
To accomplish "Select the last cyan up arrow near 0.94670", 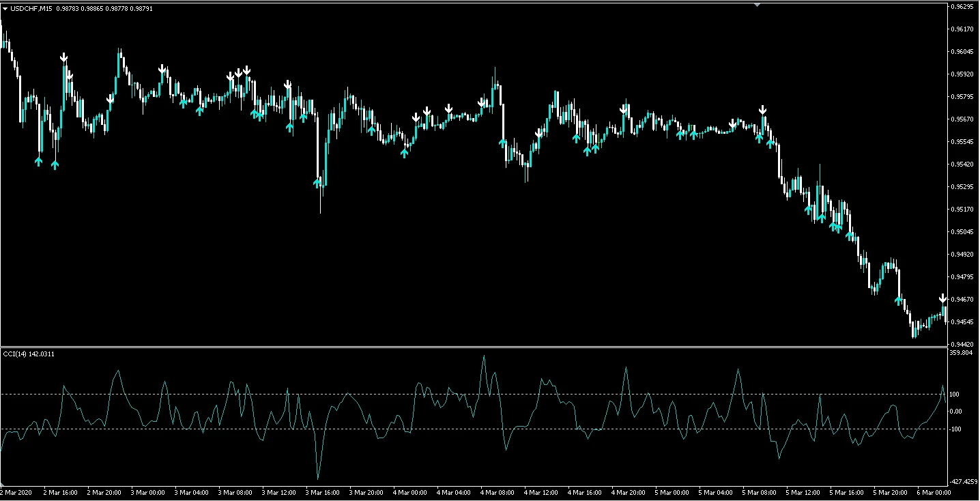I will click(899, 300).
